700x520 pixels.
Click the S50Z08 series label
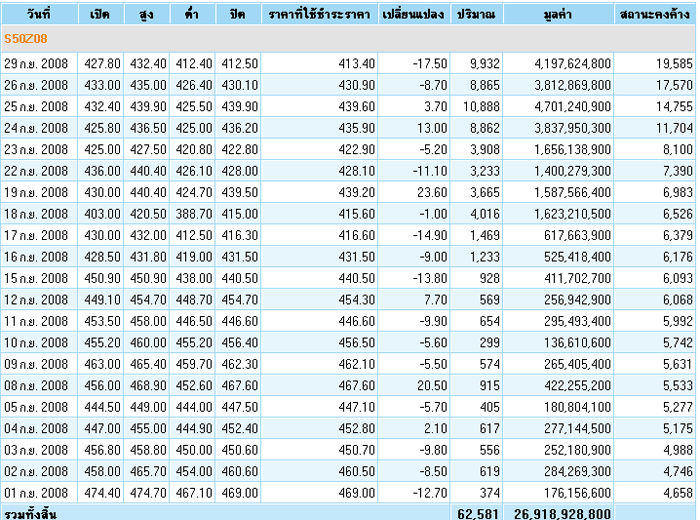(25, 39)
